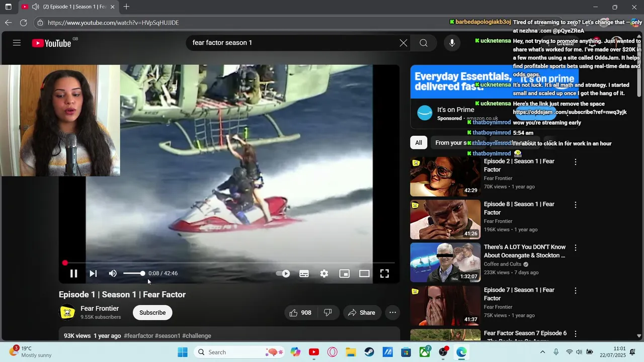
Task: Close the Episode 1 browser tab
Action: tap(112, 7)
